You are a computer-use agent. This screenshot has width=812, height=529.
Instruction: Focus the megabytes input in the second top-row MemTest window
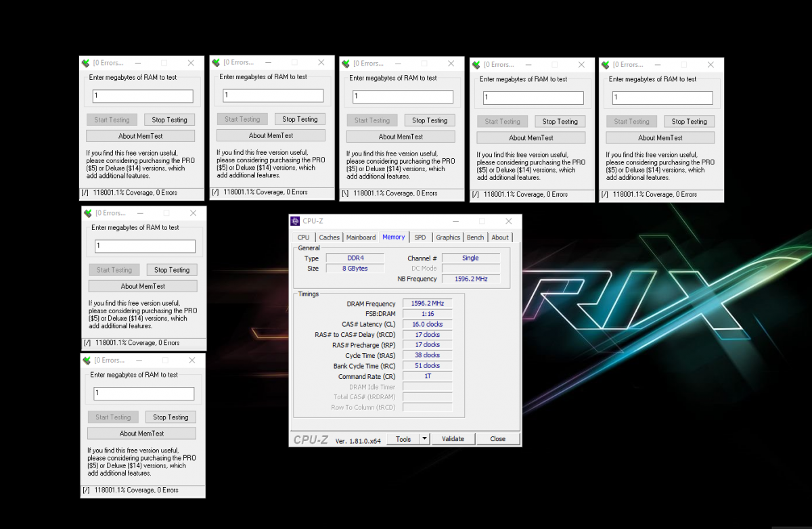(x=273, y=95)
